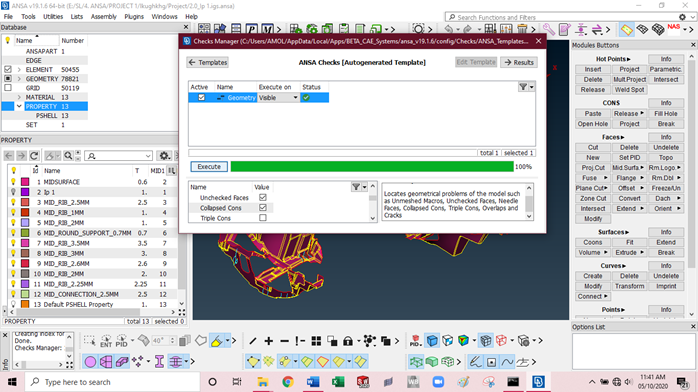Toggle the Unchecked Faces checkbox
The height and width of the screenshot is (392, 698).
coord(263,197)
